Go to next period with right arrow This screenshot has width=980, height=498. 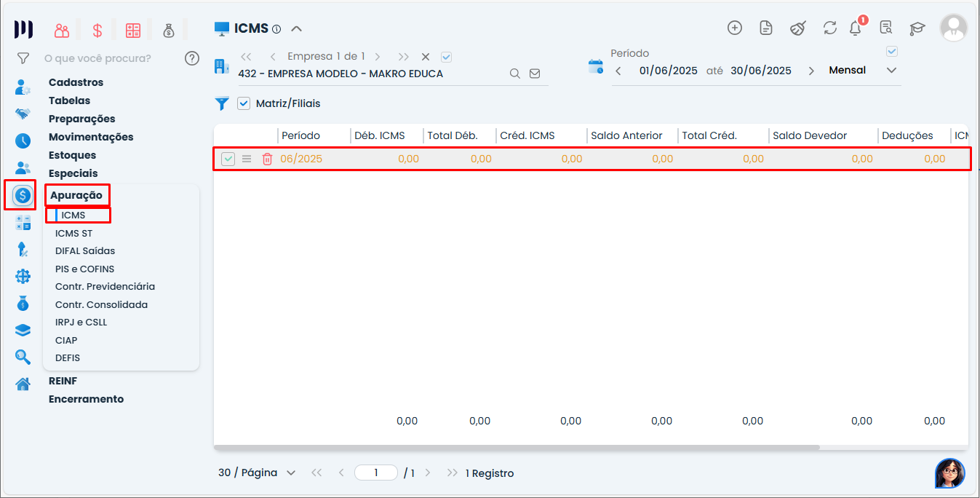(x=810, y=71)
